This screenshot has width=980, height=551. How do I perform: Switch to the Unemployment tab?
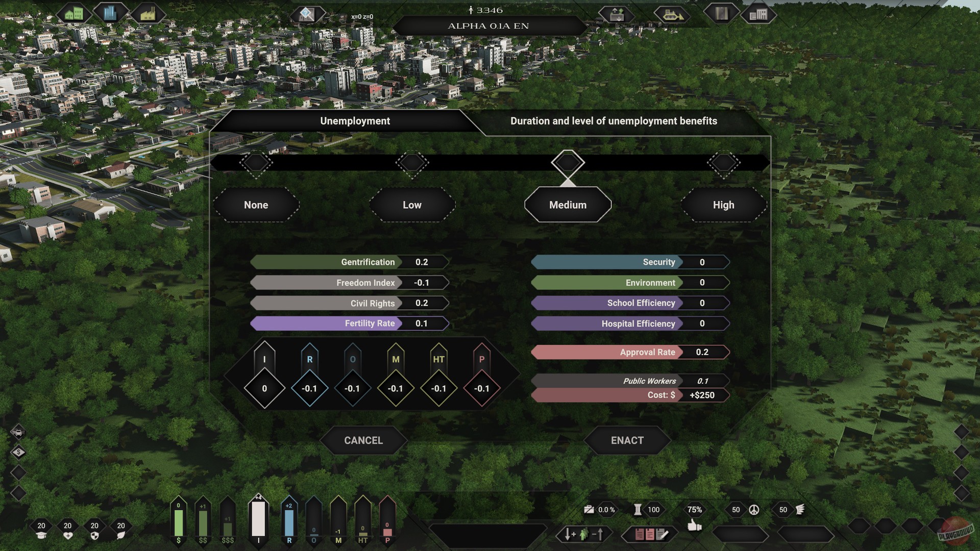(x=355, y=121)
